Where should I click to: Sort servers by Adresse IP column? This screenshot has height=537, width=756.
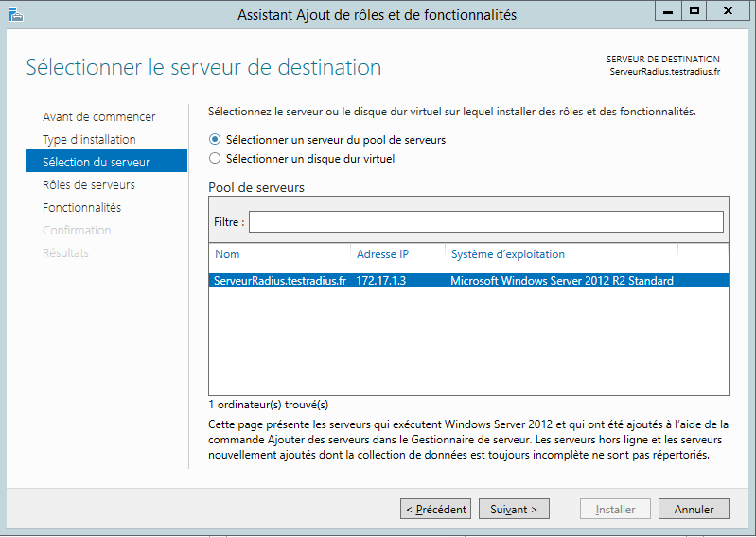pyautogui.click(x=396, y=254)
